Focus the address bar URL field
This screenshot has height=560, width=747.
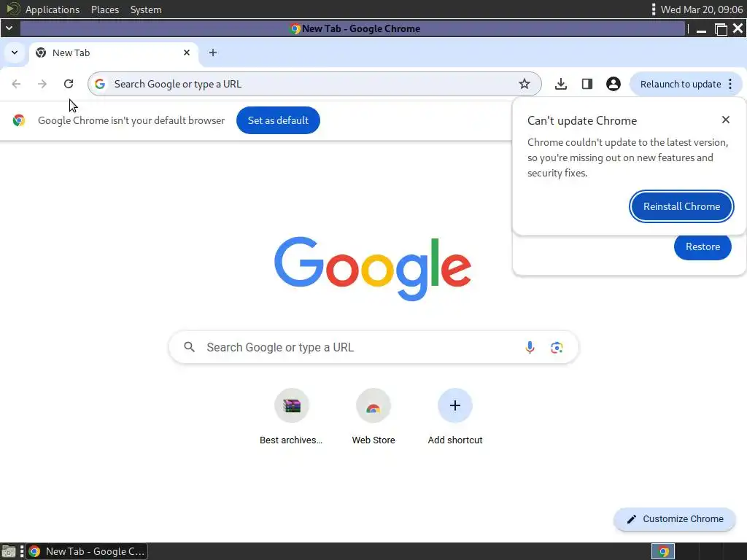(314, 85)
